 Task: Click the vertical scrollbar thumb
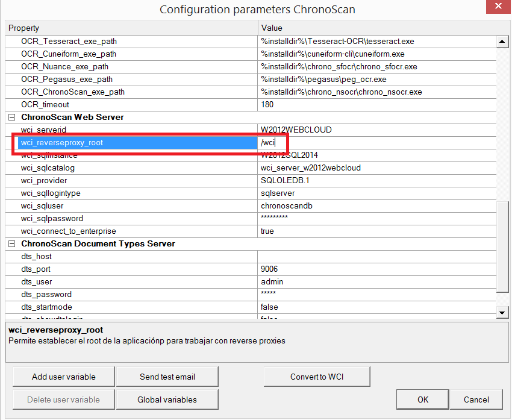pos(502,247)
